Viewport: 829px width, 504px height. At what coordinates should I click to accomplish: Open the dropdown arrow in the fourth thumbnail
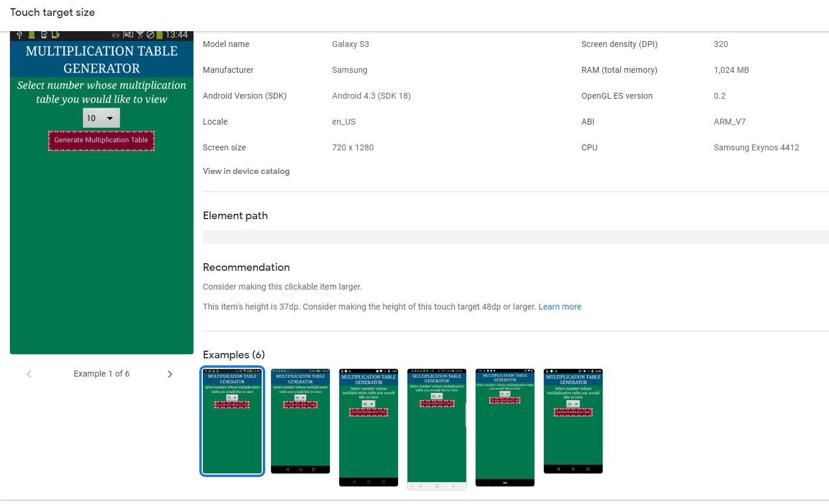(440, 396)
